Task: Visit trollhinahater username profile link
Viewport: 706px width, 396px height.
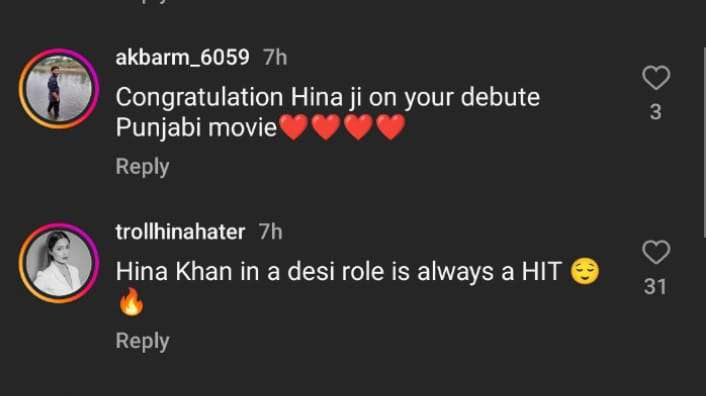Action: [180, 232]
